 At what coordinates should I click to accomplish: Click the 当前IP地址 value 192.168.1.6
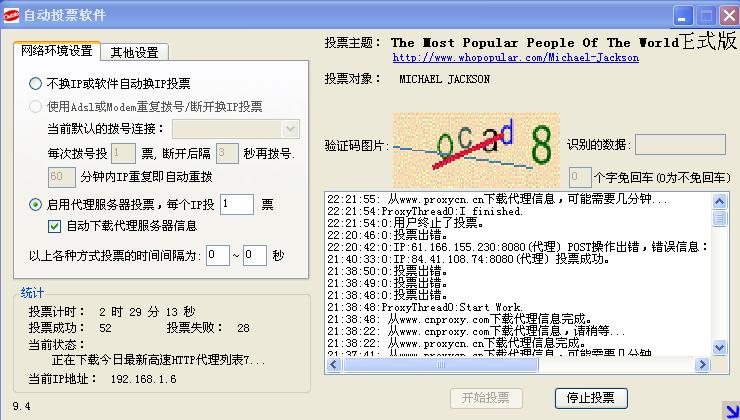pos(143,379)
